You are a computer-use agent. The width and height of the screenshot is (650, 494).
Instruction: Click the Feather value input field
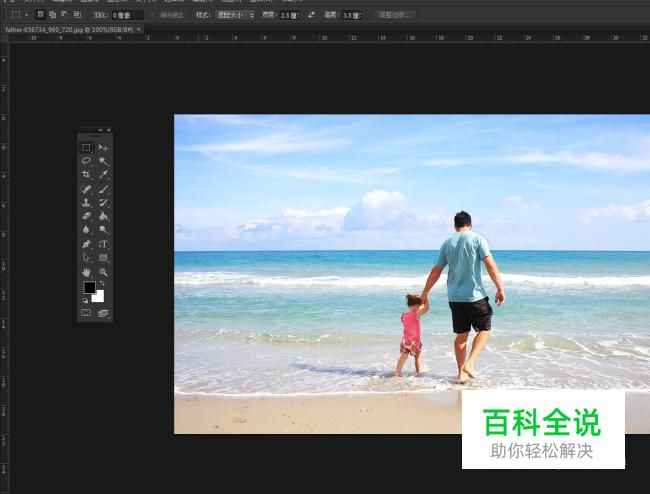pyautogui.click(x=126, y=15)
